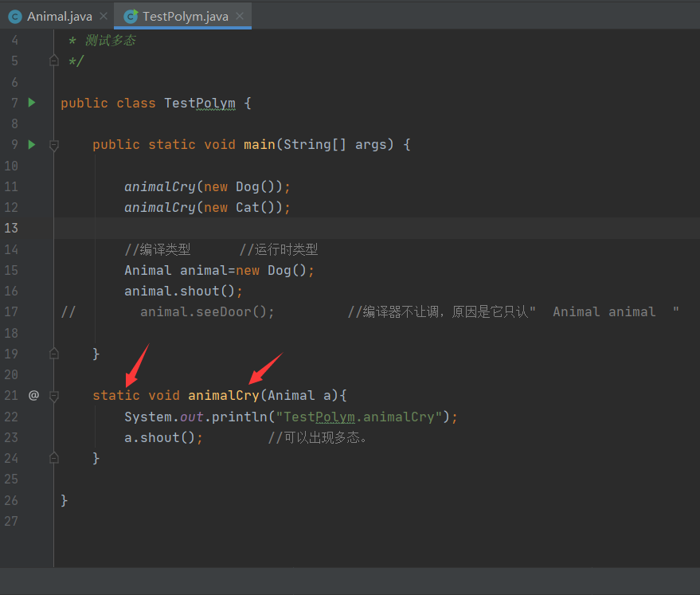Toggle fold marker at main closing brace line 19
The image size is (700, 595).
[x=54, y=354]
